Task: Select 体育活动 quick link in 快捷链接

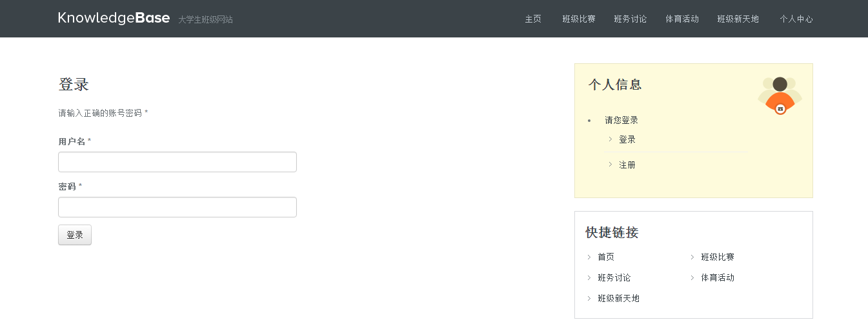Action: tap(718, 278)
